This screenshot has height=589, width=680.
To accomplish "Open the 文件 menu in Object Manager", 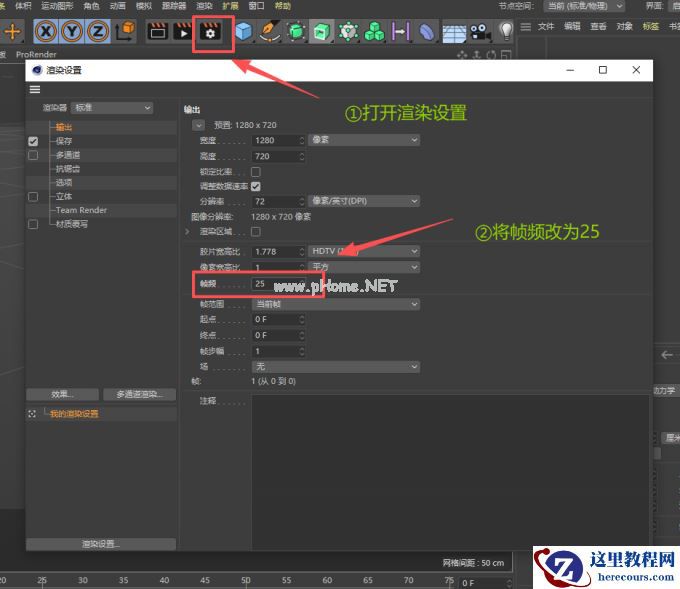I will (546, 26).
